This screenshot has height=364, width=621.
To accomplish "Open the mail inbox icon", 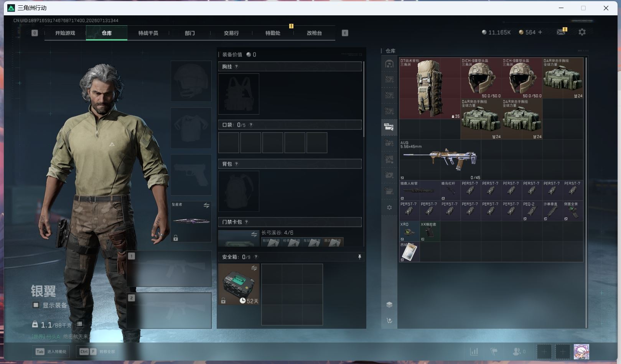I will point(561,32).
